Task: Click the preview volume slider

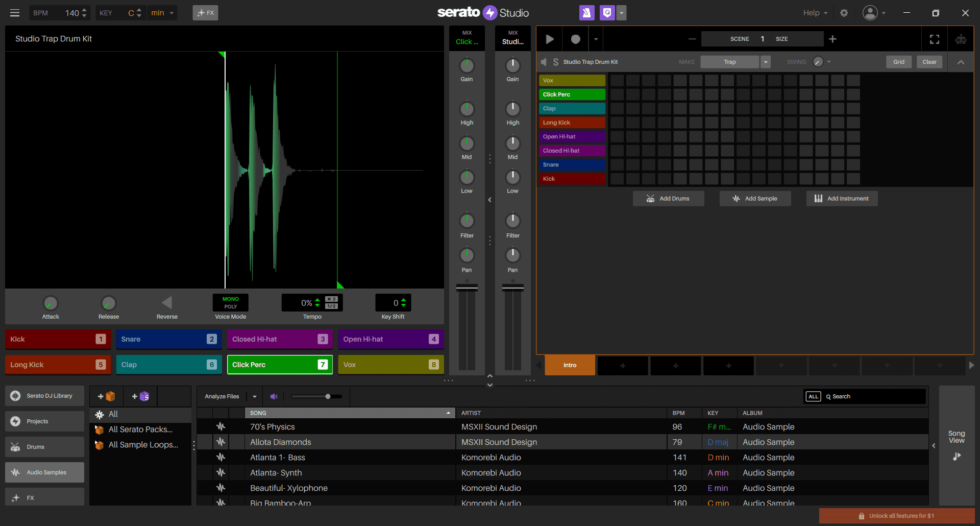Action: tap(316, 396)
